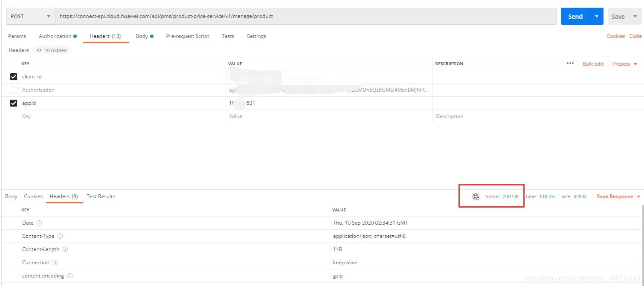Select the Authorization key cell
644x286 pixels.
point(122,90)
